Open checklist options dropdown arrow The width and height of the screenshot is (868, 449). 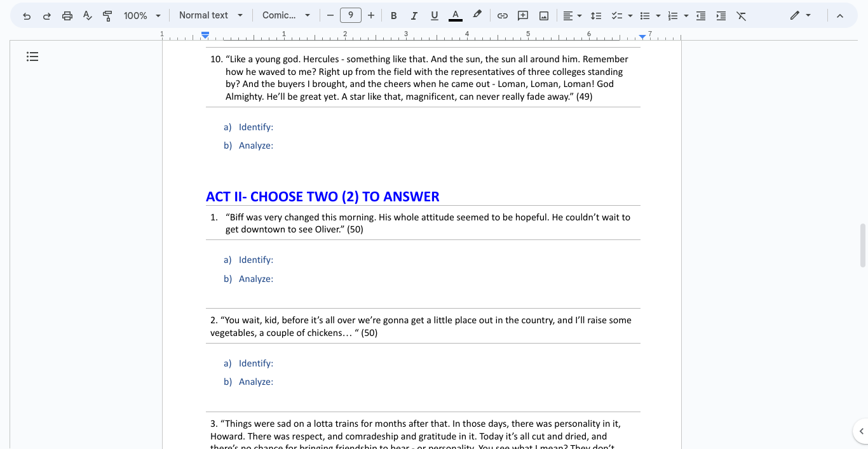tap(630, 16)
